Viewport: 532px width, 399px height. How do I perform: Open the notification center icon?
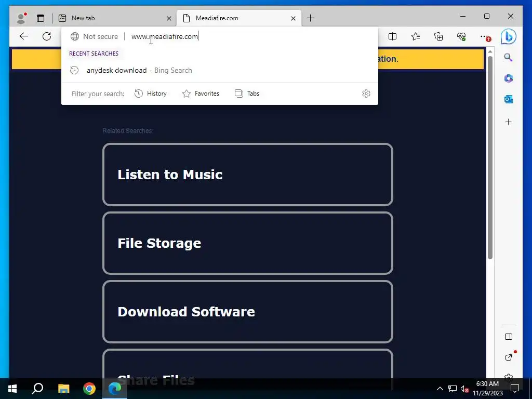click(515, 389)
